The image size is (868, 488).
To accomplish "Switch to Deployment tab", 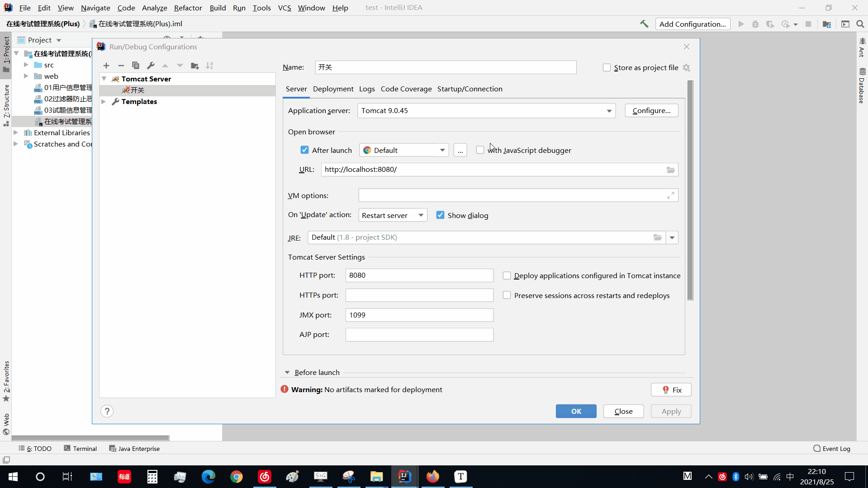I will pyautogui.click(x=333, y=89).
